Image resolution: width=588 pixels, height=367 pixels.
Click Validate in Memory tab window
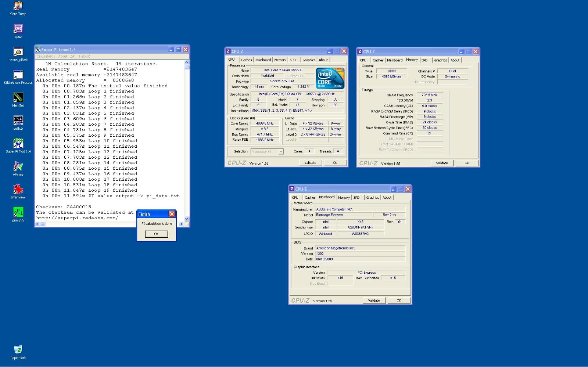[x=442, y=163]
